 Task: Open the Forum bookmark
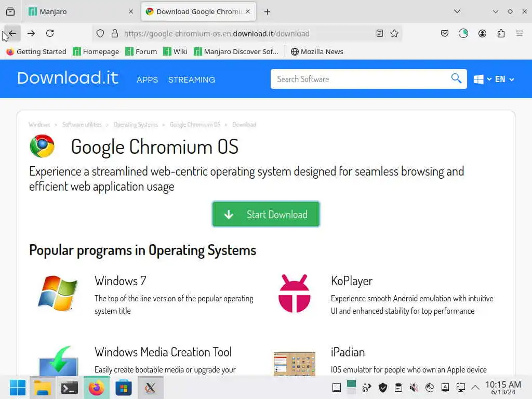pos(141,51)
